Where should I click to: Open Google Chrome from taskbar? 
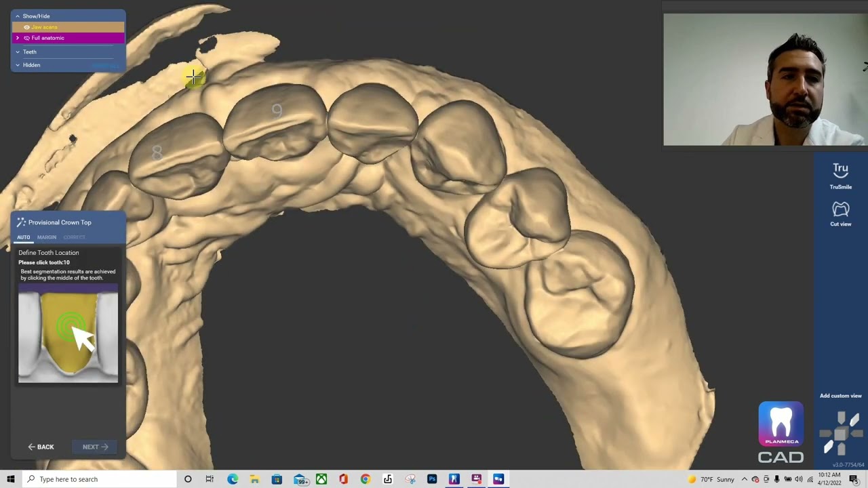pyautogui.click(x=366, y=479)
